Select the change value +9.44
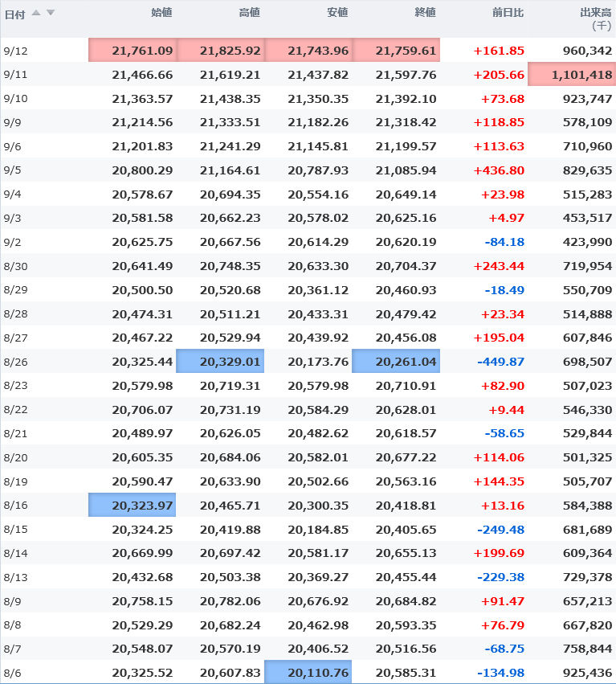This screenshot has height=684, width=616. click(x=506, y=410)
